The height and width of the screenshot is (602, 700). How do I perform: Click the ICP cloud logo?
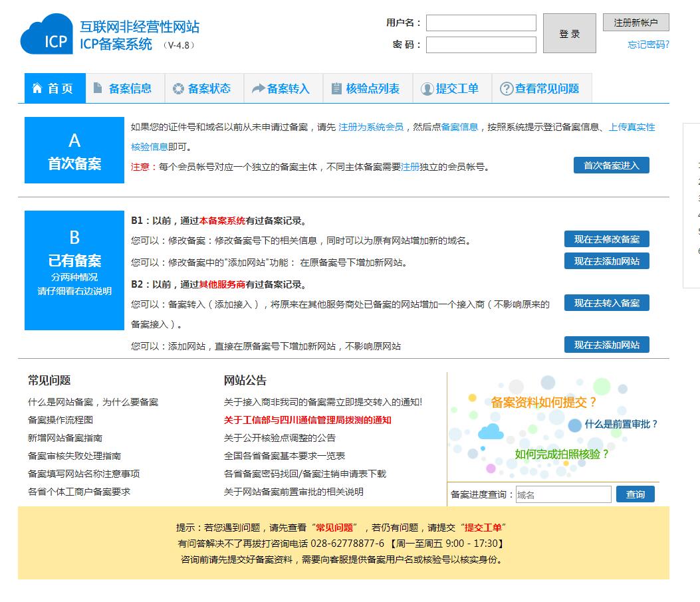tap(47, 35)
